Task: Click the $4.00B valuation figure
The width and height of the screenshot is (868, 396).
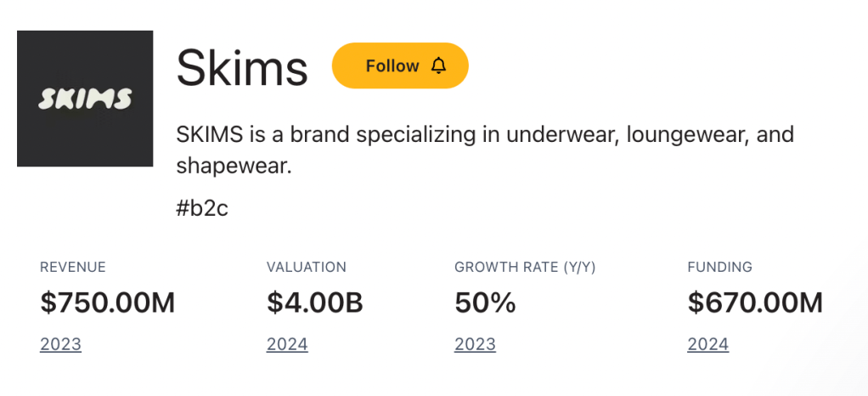Action: 314,303
